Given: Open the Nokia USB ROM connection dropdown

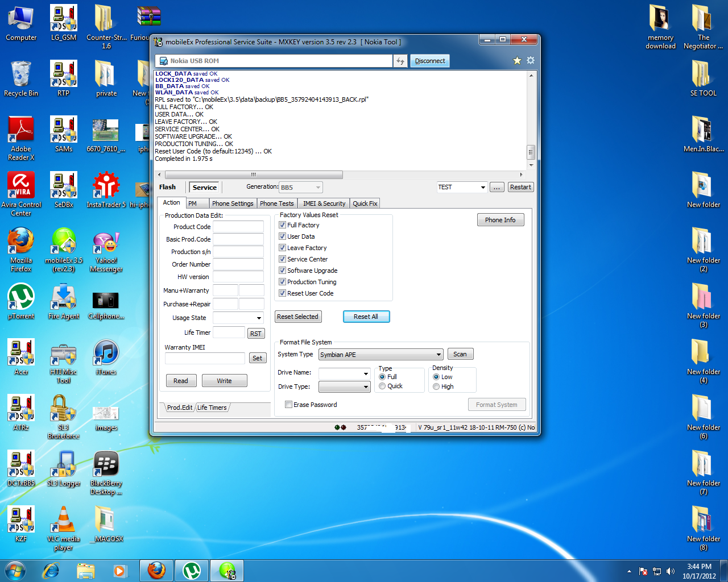Looking at the screenshot, I should (x=274, y=61).
